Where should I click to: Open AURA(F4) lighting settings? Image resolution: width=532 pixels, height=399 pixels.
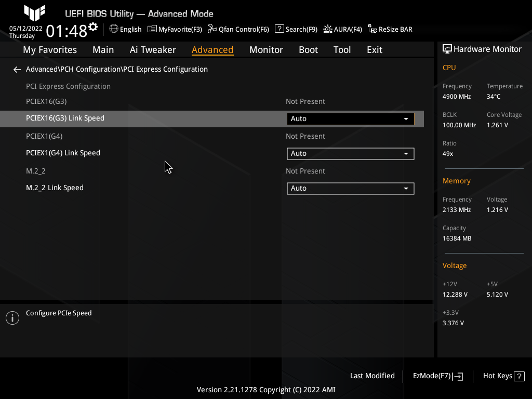click(342, 29)
